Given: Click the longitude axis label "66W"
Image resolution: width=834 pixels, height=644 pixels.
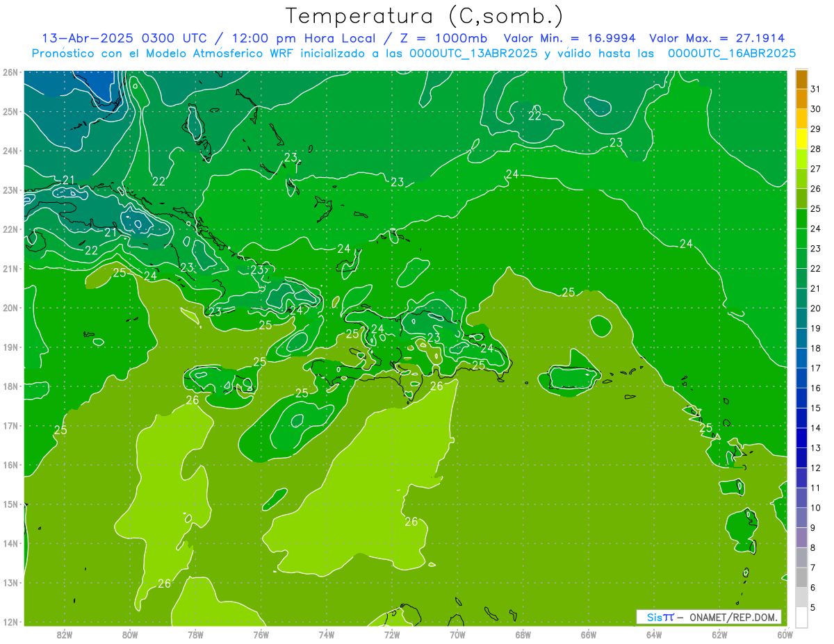Looking at the screenshot, I should click(x=589, y=634).
